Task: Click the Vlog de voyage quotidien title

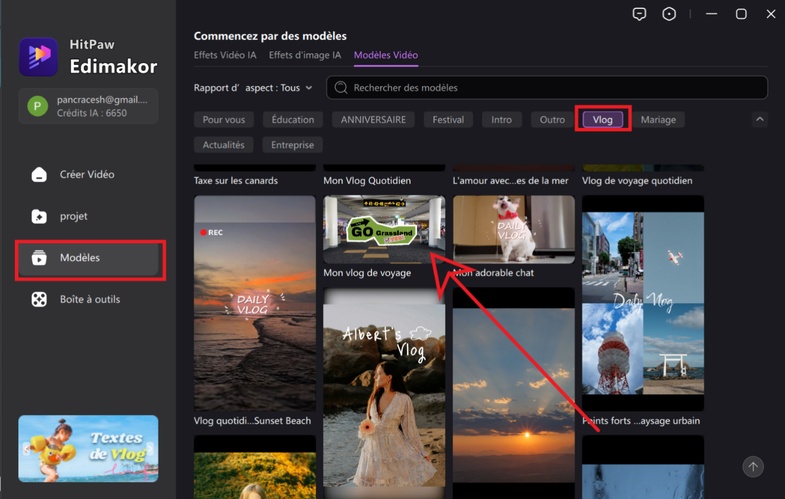Action: [x=637, y=181]
